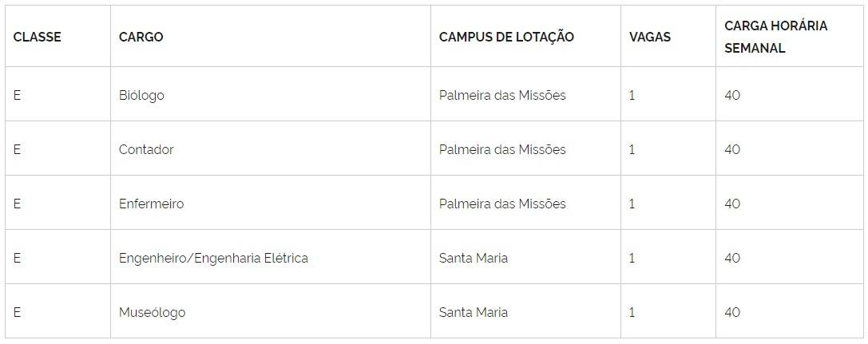Image resolution: width=868 pixels, height=344 pixels.
Task: Select Palmeira das Missões in Contador row
Action: (x=502, y=149)
